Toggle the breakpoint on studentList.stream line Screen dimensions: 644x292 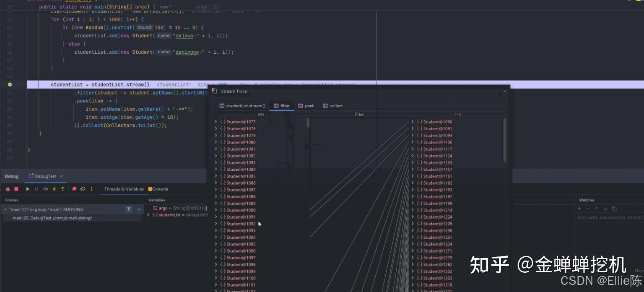[10, 84]
